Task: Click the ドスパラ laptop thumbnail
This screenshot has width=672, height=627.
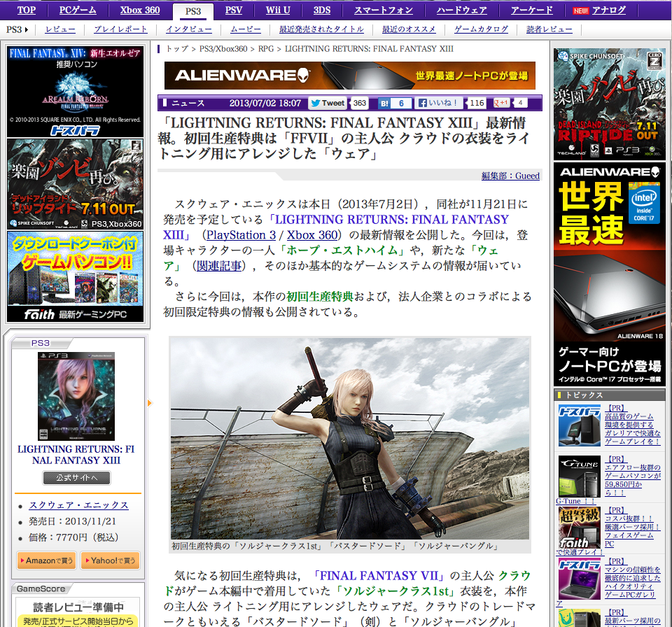Action: 580,579
